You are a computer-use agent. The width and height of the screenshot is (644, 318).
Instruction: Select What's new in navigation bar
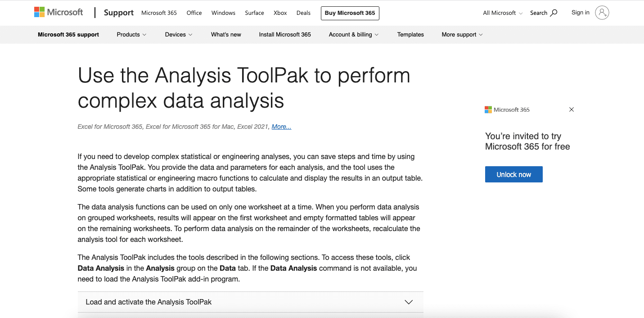pyautogui.click(x=226, y=35)
